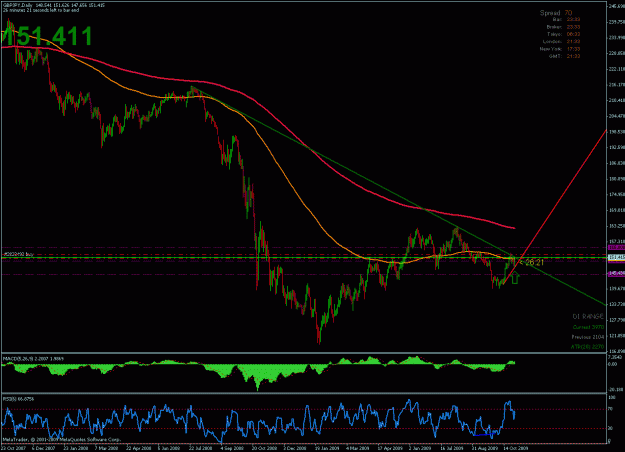Click the 14 Oct 2009 date label
This screenshot has height=452, width=625.
point(516,448)
